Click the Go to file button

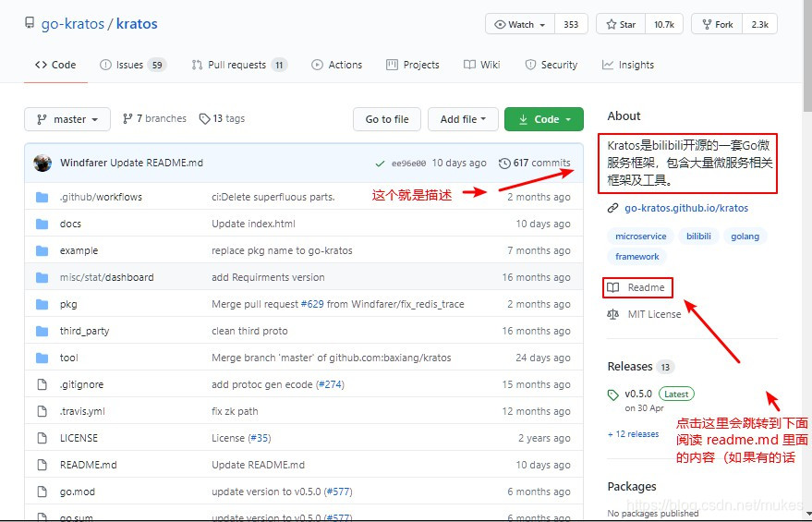[387, 119]
